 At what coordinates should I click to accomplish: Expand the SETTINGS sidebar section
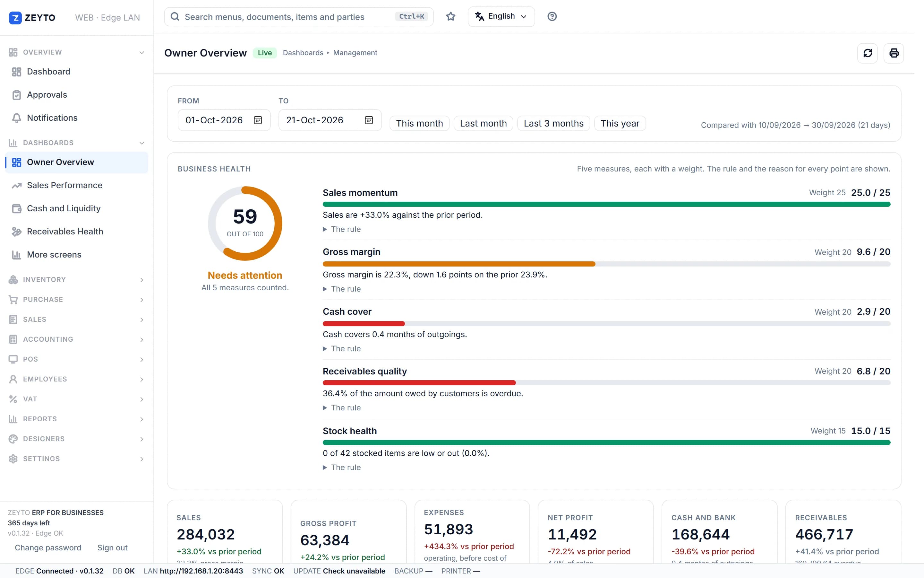point(76,459)
